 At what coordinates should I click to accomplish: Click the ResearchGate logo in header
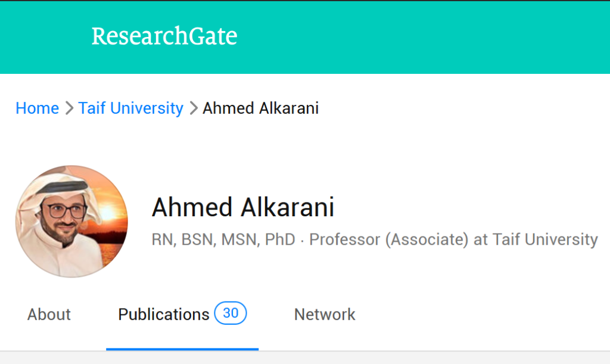click(164, 36)
